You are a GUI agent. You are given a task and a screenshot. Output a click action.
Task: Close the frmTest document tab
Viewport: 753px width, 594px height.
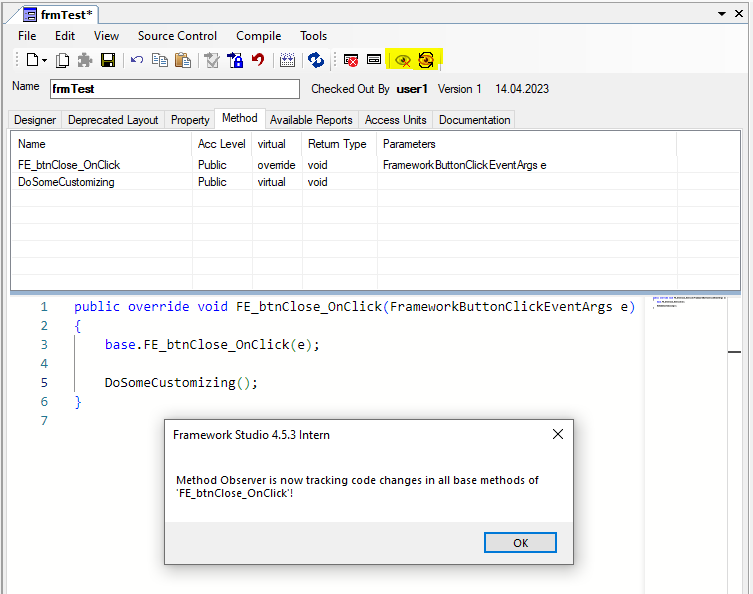click(739, 14)
